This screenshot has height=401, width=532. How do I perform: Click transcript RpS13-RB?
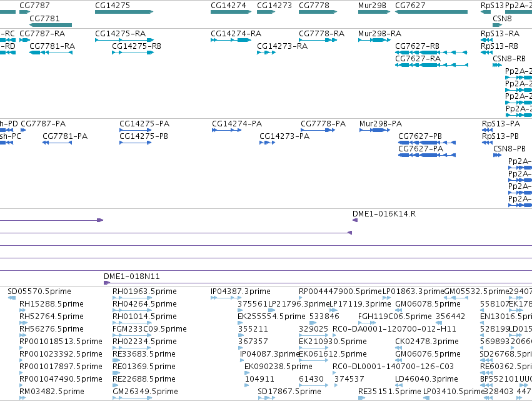click(x=499, y=46)
